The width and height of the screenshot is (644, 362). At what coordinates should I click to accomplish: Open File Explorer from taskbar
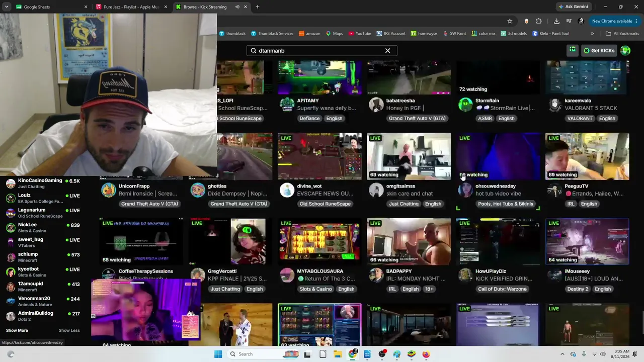[338, 354]
